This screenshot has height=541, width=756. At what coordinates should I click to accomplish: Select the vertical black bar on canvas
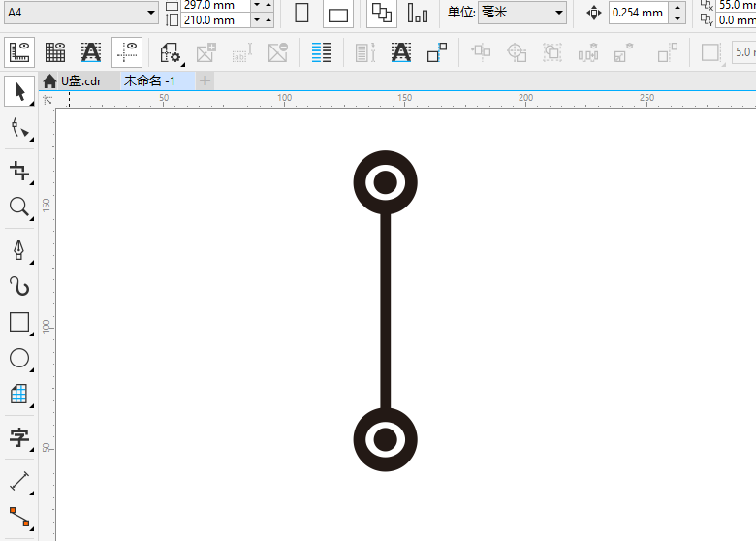click(385, 311)
